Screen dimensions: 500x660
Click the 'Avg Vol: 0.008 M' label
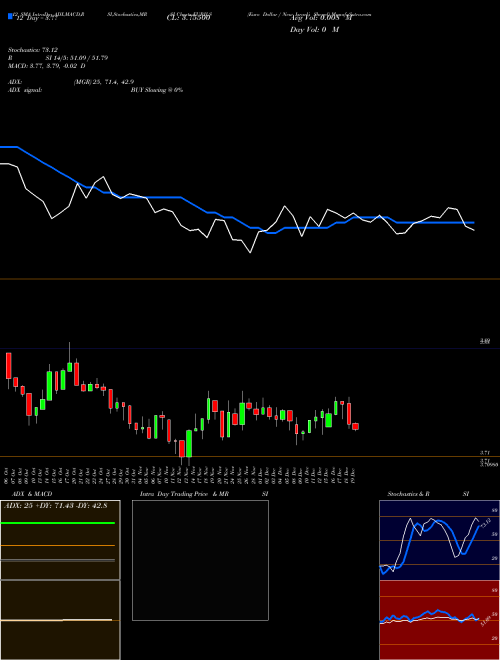click(320, 19)
